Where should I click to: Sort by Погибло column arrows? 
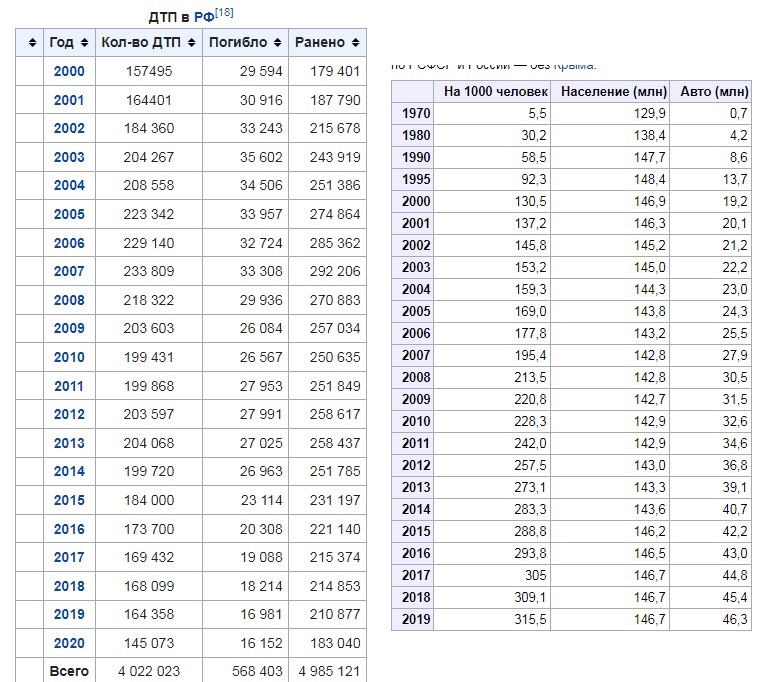pos(277,43)
